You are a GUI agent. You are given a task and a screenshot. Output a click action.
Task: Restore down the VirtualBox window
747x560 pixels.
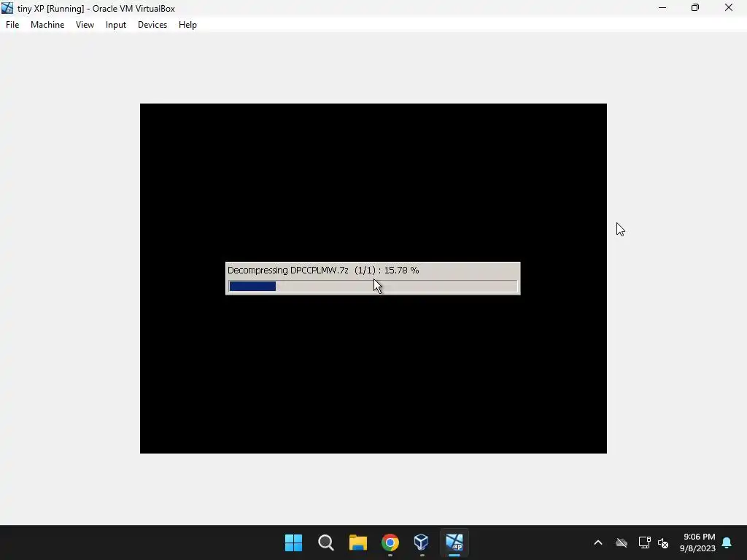pos(695,8)
